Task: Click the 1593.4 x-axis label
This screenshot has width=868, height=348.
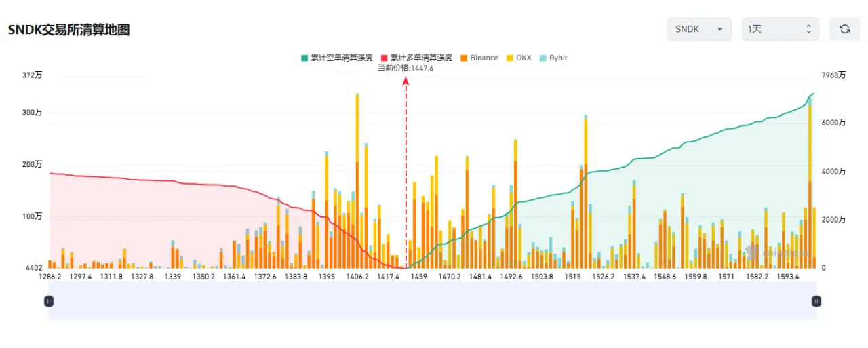Action: (788, 277)
